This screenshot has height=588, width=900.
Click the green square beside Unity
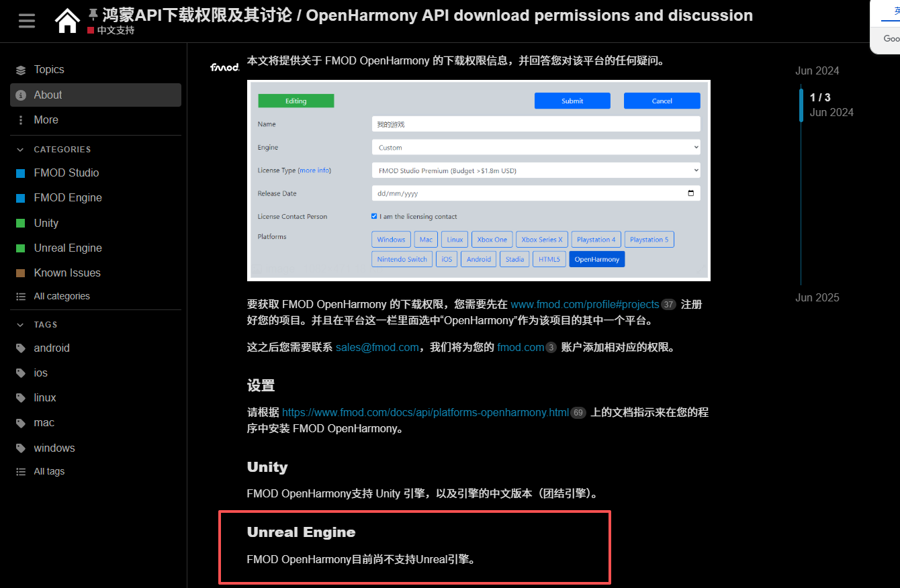coord(20,224)
